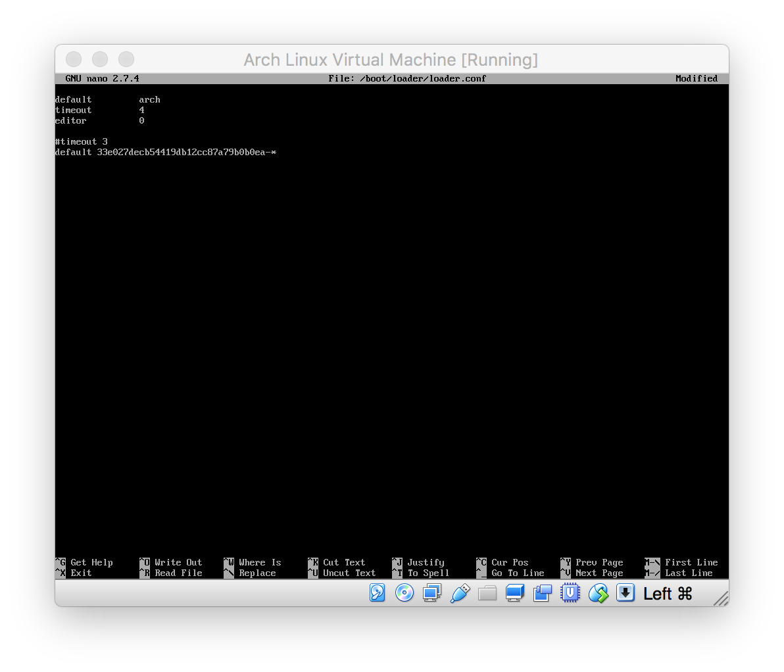Click the optical disc drive icon

[404, 593]
